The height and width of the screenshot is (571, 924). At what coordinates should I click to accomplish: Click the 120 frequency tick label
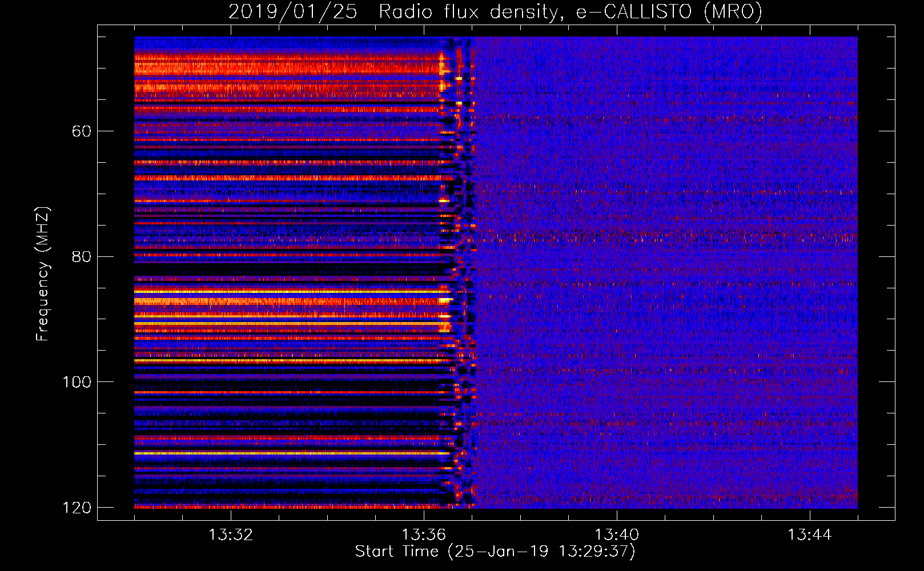tap(77, 507)
